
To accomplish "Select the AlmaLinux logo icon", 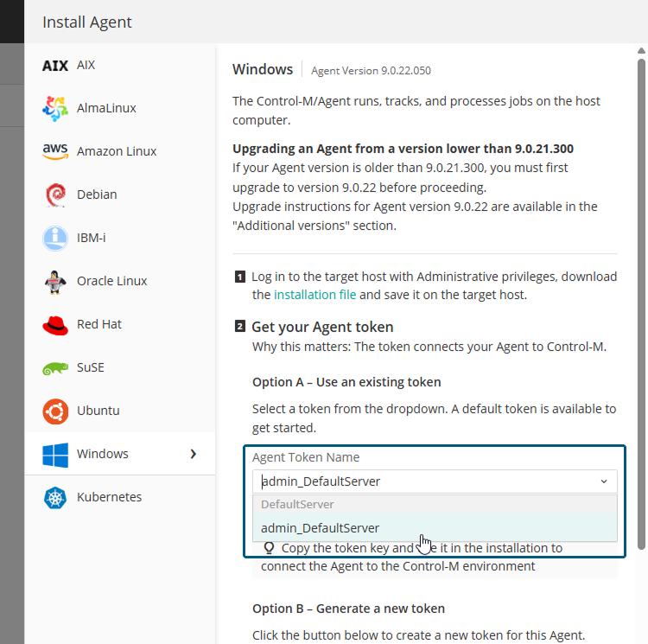I will click(x=55, y=108).
